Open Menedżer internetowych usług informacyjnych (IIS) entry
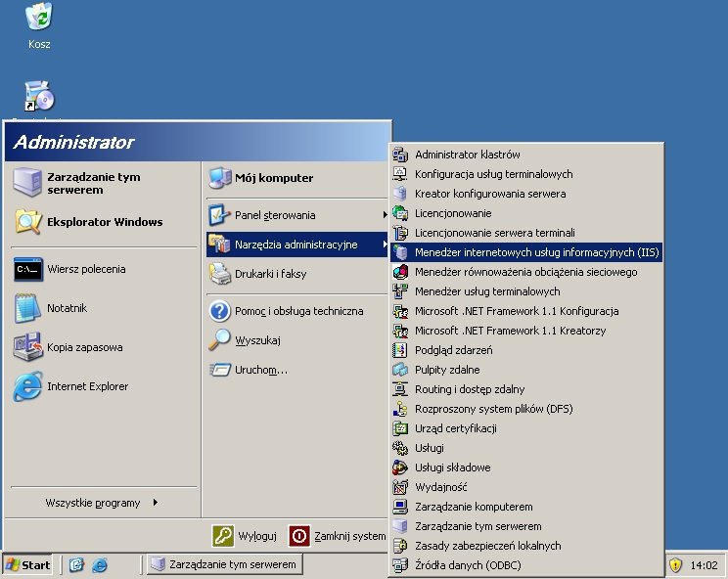The image size is (728, 579). 526,252
